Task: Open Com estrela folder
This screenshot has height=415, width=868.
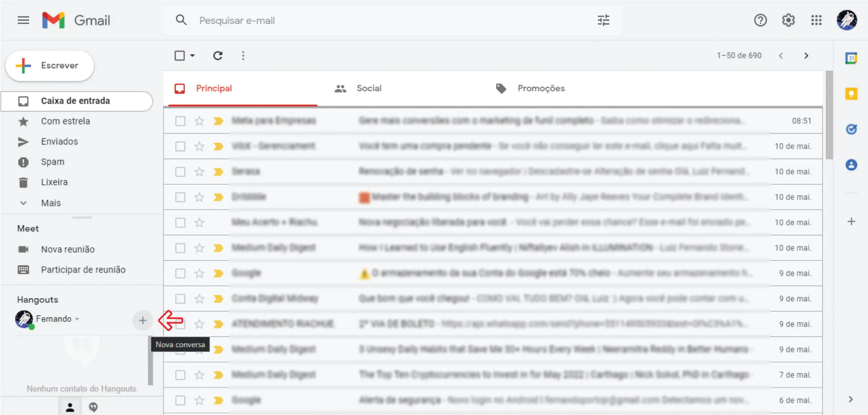Action: coord(77,121)
